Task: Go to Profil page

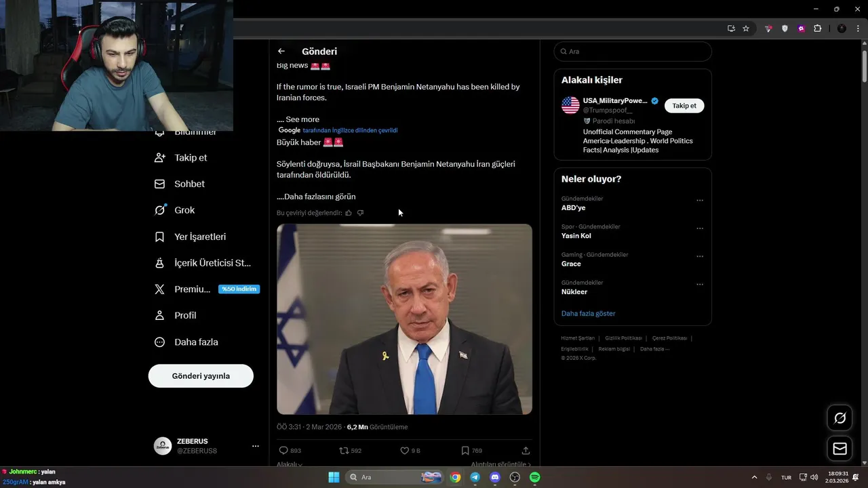Action: coord(176,315)
